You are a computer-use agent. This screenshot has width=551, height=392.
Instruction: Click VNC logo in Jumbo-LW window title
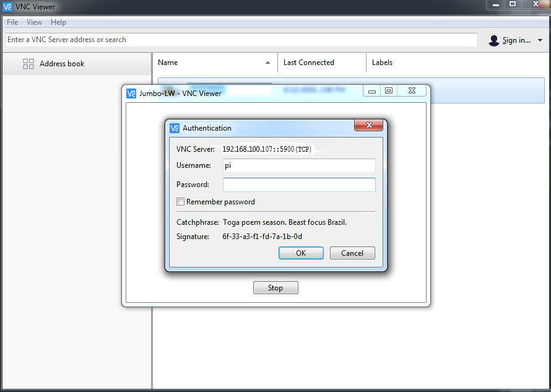131,94
